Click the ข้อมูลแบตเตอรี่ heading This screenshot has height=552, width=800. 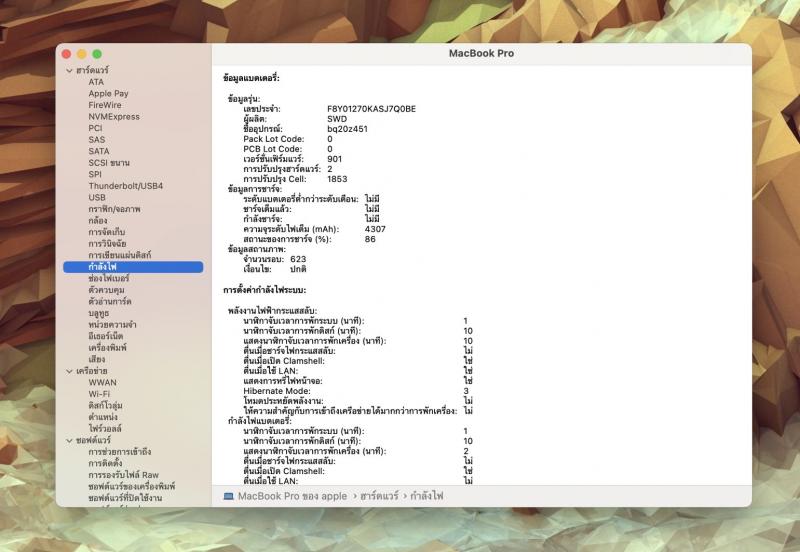[x=251, y=78]
